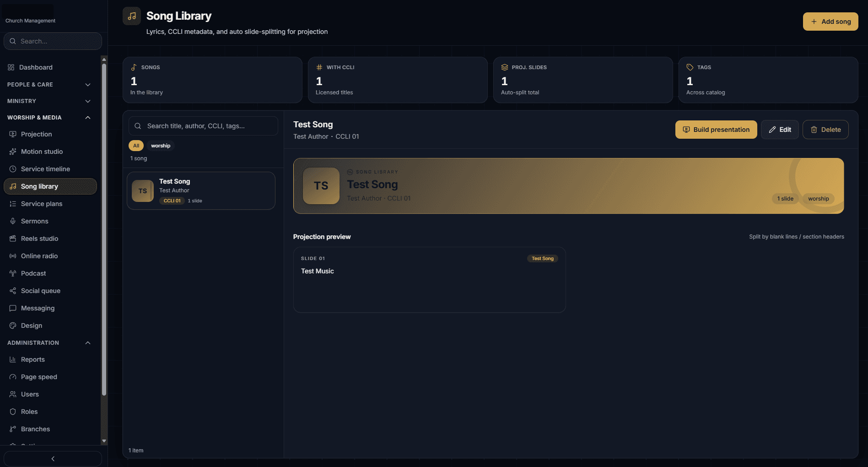Open the Design palette icon

[x=13, y=326]
